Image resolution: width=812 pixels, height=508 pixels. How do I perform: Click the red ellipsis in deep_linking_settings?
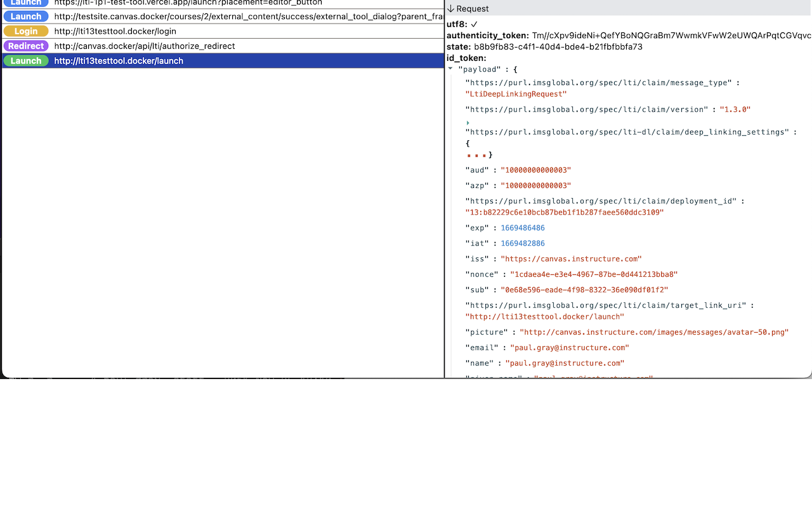[476, 155]
